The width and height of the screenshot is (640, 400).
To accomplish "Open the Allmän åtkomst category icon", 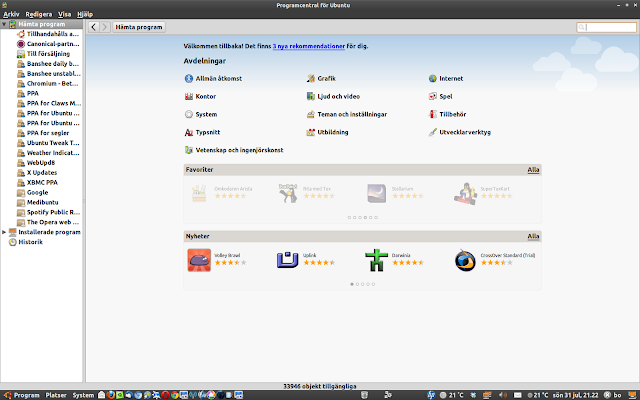I will coord(189,78).
